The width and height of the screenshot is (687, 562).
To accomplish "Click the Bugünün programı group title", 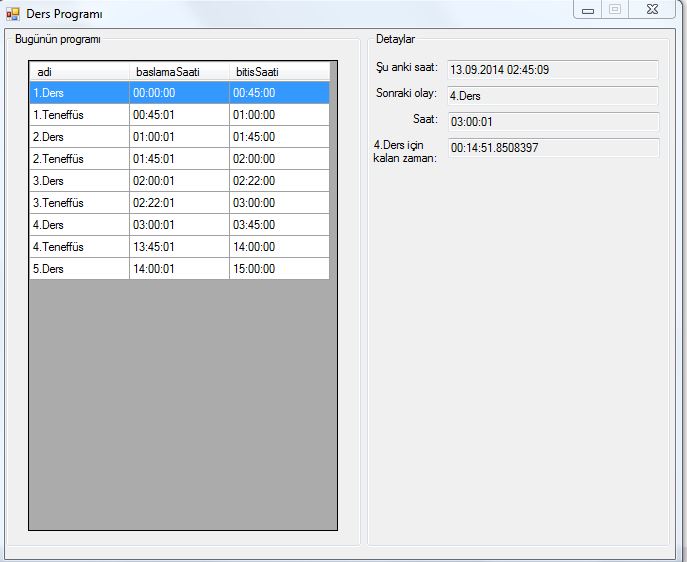I will point(58,39).
